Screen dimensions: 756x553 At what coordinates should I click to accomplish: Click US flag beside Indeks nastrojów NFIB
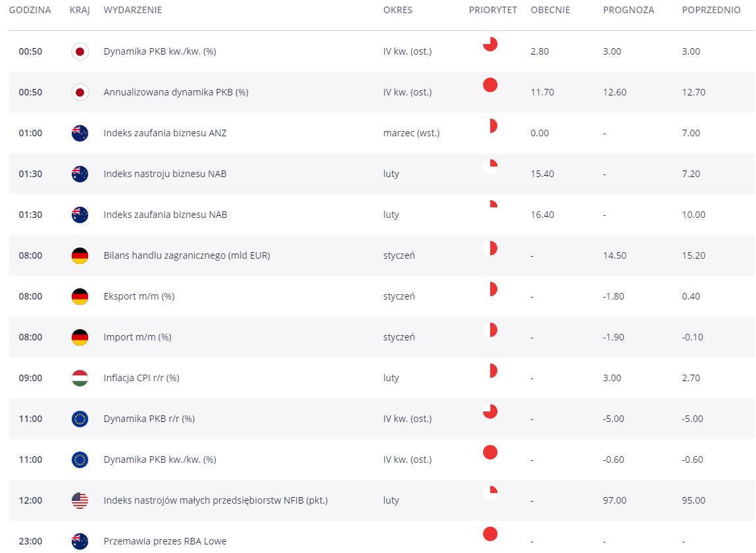[80, 500]
